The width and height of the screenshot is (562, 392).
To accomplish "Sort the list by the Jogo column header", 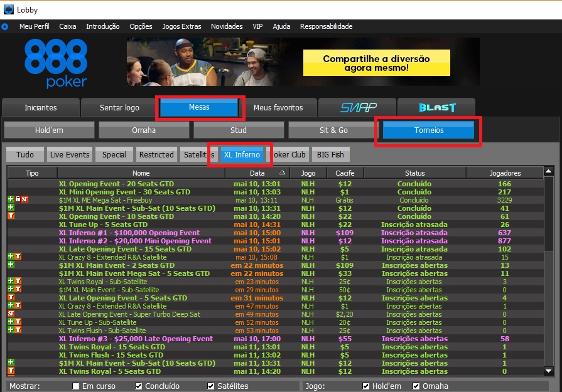I will tap(308, 173).
